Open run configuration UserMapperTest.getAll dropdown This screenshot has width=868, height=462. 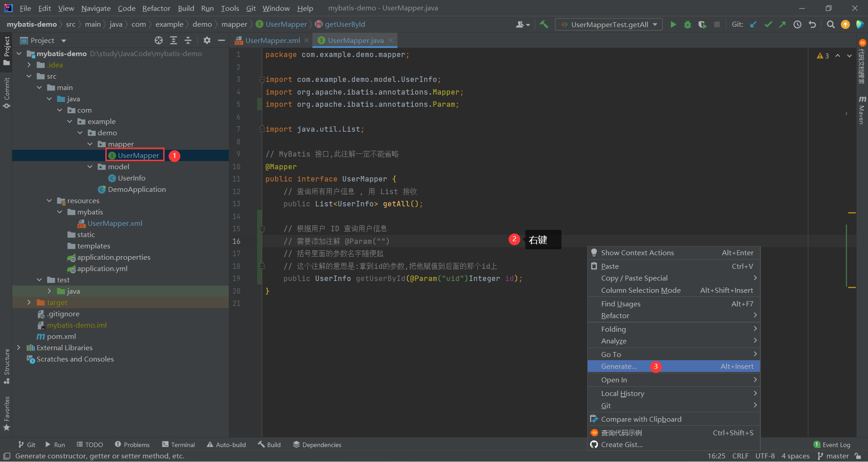point(609,24)
